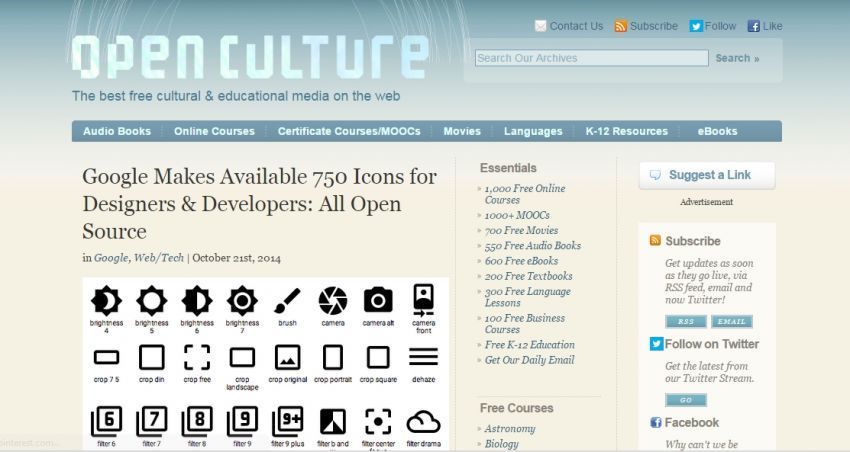Click the filter drama cloud icon
The height and width of the screenshot is (452, 850).
click(x=423, y=422)
